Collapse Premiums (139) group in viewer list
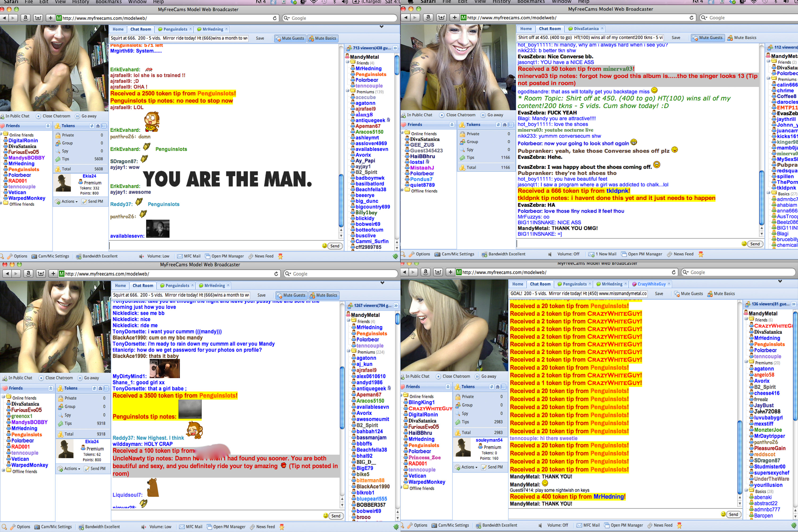The image size is (798, 532). [x=347, y=91]
